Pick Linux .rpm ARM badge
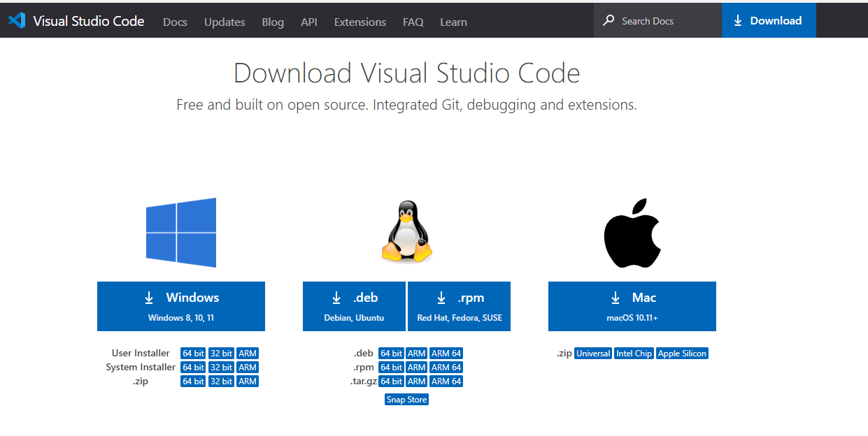 pos(417,368)
